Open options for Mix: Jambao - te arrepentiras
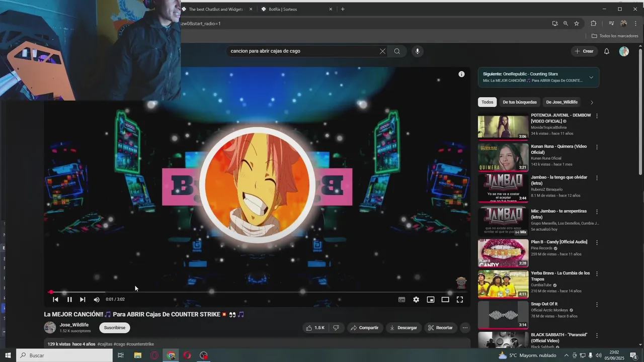Viewport: 644px width, 362px height. tap(597, 211)
